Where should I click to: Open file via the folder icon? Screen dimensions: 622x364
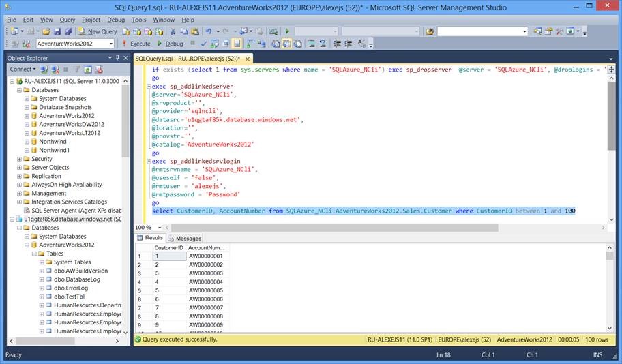coord(46,31)
